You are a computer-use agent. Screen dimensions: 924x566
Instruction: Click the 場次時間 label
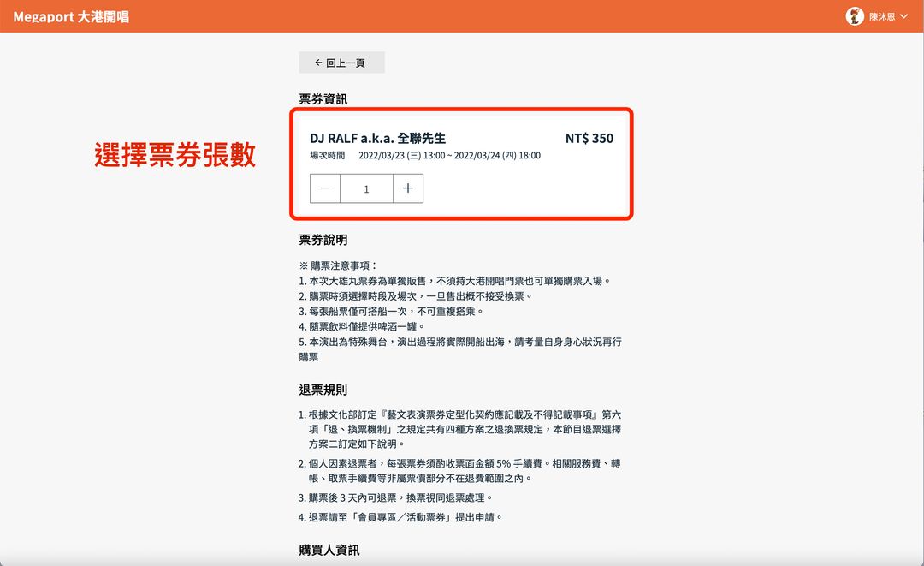click(x=327, y=156)
